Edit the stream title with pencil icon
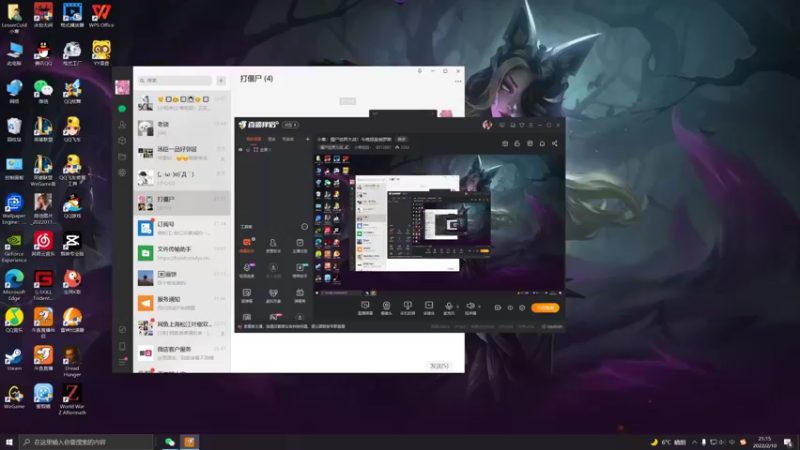The image size is (800, 450). click(347, 147)
